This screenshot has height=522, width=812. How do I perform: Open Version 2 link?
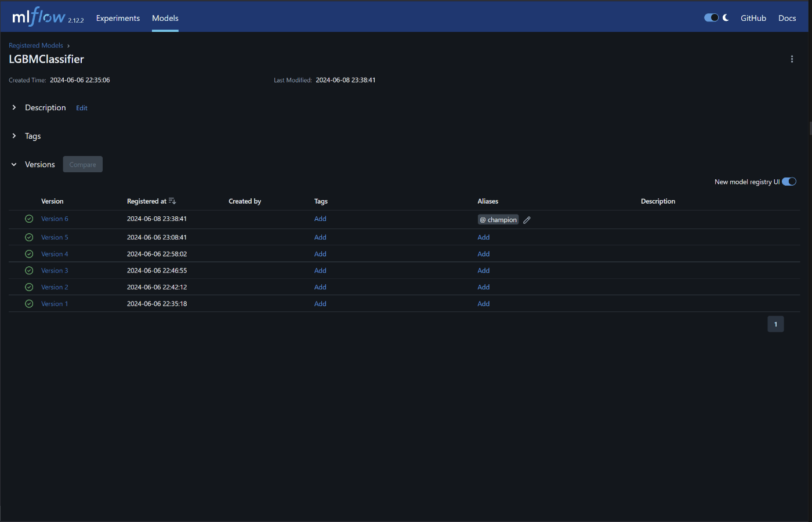(55, 287)
